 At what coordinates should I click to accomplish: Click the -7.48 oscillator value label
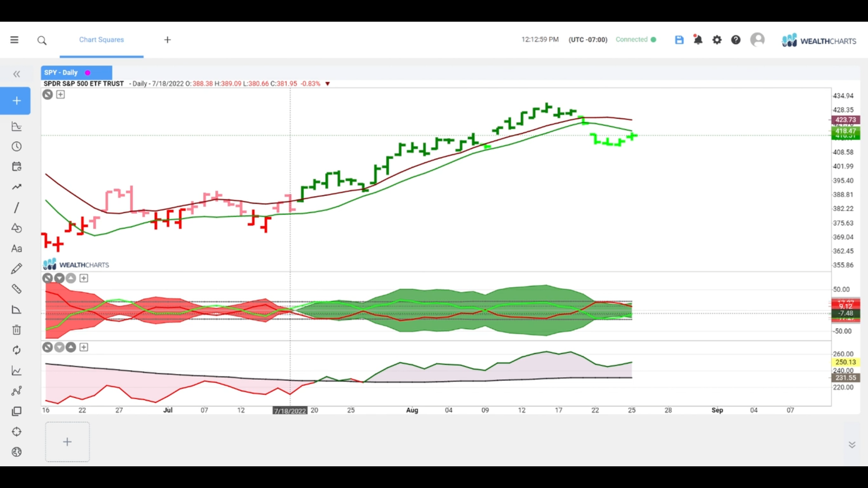click(845, 313)
